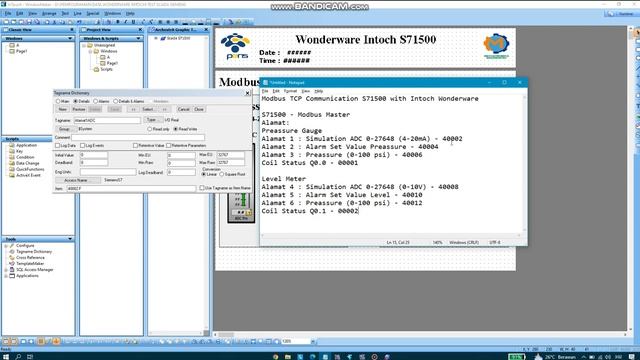Screen dimensions: 640x360
Task: Select the Details & Alarms radio button
Action: pyautogui.click(x=116, y=101)
